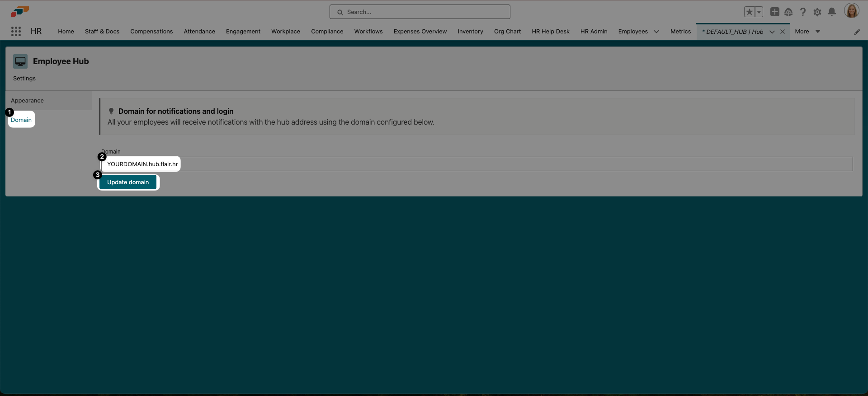Open global actions plus icon
Viewport: 868px width, 396px height.
(774, 12)
